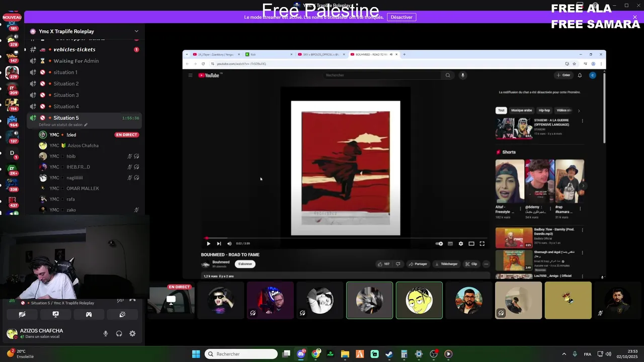The width and height of the screenshot is (644, 362).
Task: Toggle noise suppression icon in voice panel
Action: pos(120,300)
